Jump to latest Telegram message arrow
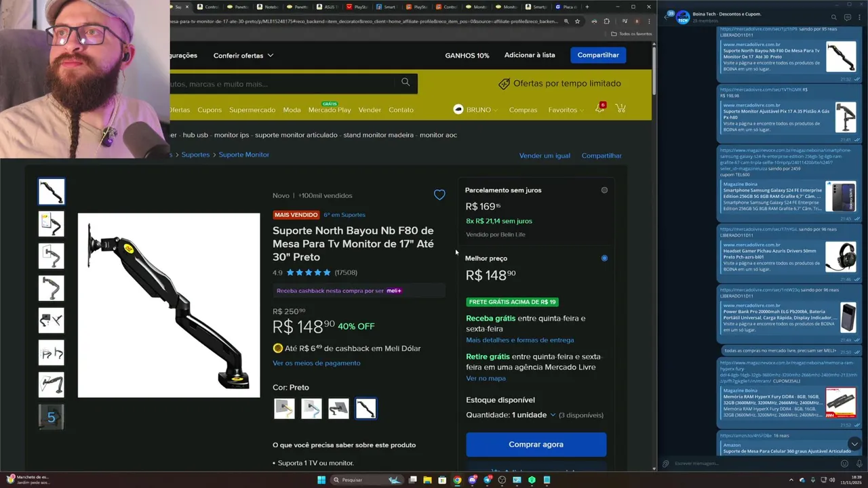 tap(854, 444)
